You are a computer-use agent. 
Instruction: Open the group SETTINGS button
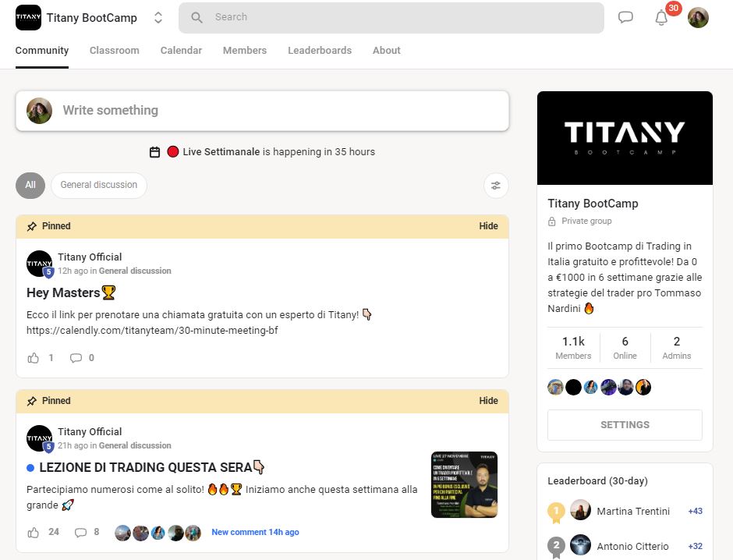[x=625, y=425]
